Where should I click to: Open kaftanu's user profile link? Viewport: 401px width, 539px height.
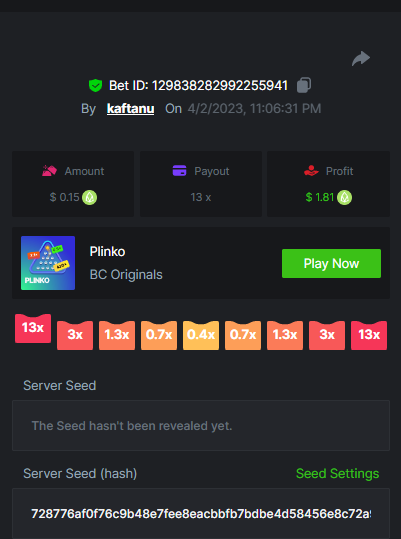pyautogui.click(x=130, y=109)
